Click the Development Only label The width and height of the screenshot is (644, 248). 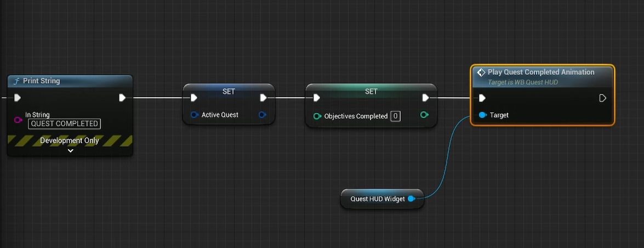click(70, 140)
